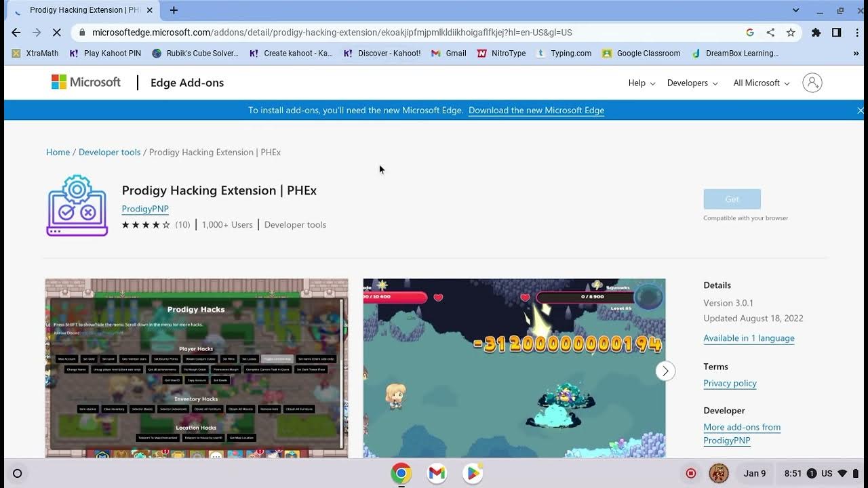868x488 pixels.
Task: Open the ChromeOS launcher circle
Action: [x=18, y=474]
